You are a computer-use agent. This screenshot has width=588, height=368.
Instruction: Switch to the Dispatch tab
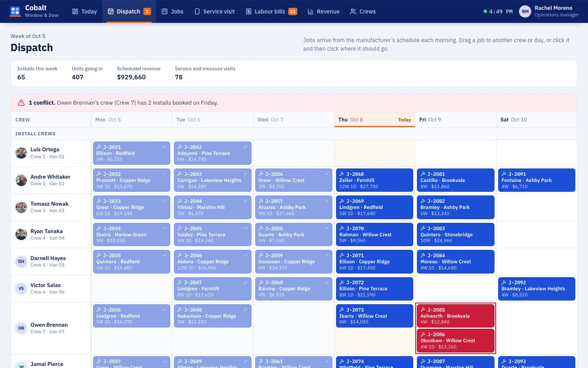point(129,11)
